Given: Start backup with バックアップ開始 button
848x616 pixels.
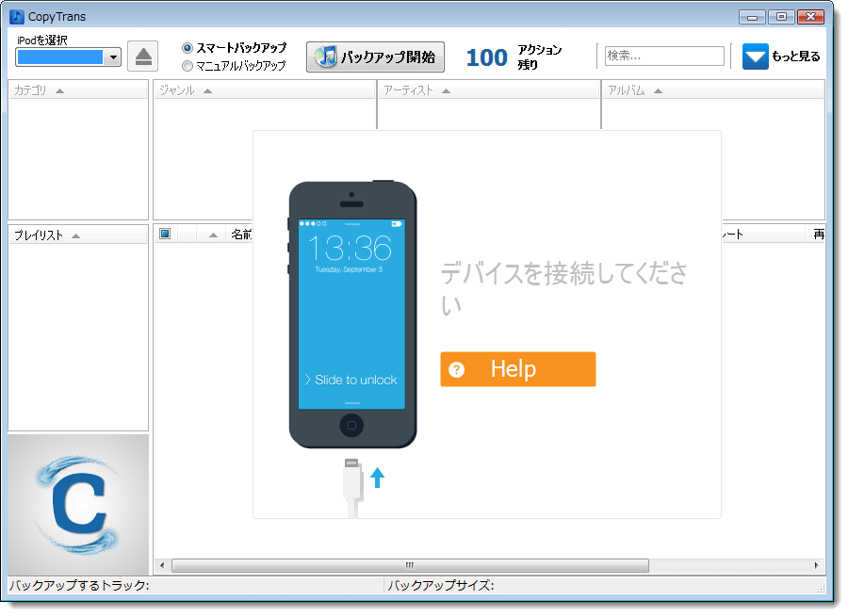Looking at the screenshot, I should 375,57.
